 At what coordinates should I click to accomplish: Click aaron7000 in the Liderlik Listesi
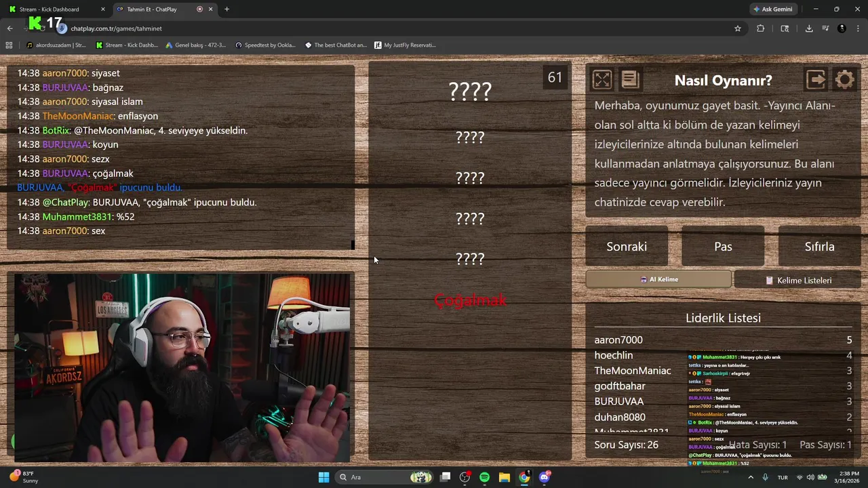pos(618,340)
